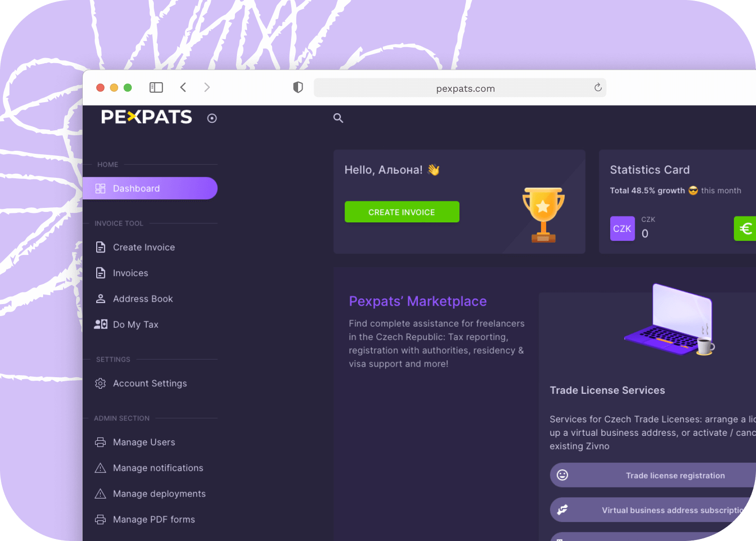The image size is (756, 541).
Task: Click the Address Book person icon
Action: coord(101,299)
